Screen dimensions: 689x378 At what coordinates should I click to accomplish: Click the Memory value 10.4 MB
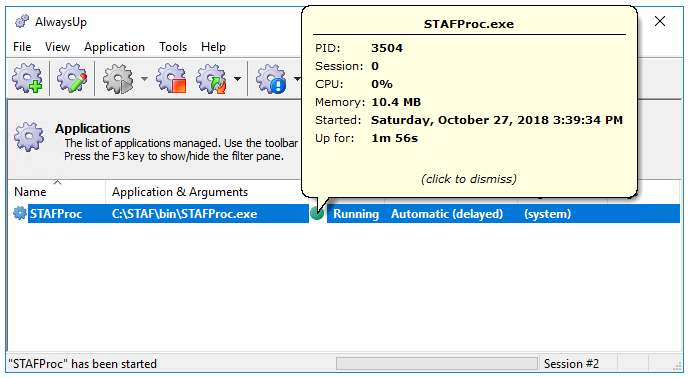tap(396, 102)
